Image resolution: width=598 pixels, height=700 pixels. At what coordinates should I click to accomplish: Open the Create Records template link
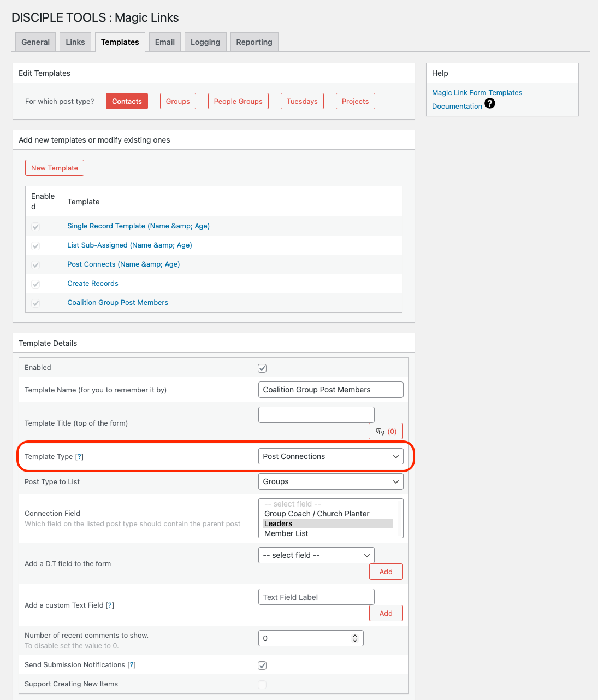point(93,284)
